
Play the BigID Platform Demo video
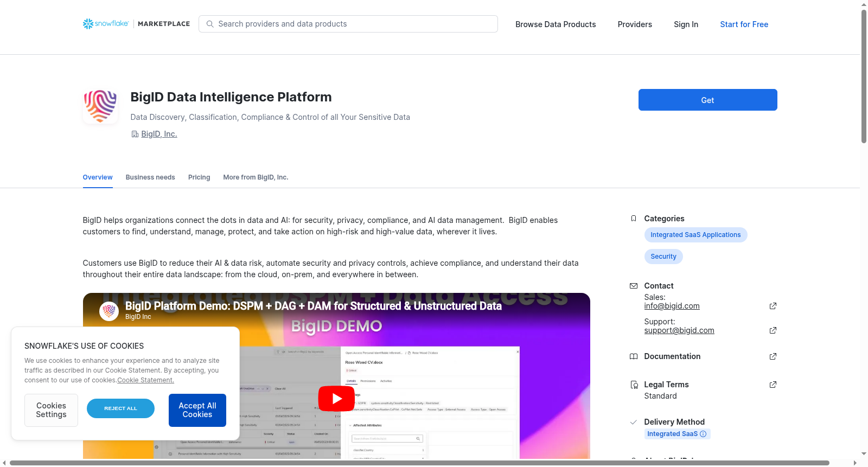click(x=336, y=399)
